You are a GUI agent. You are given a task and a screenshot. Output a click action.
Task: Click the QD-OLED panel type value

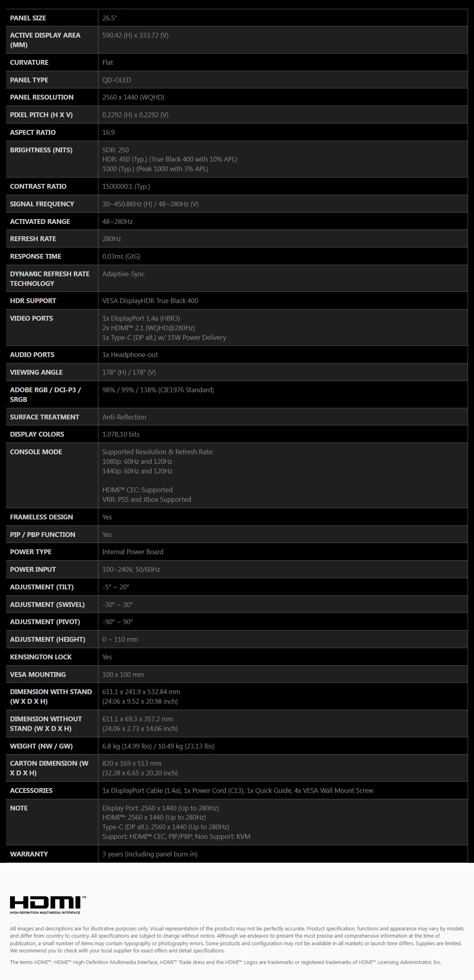tap(117, 80)
